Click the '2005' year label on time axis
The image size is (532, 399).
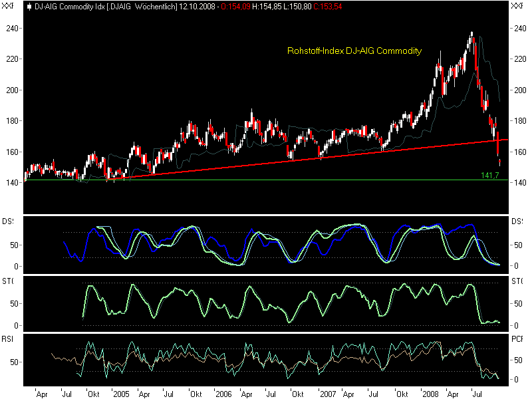[121, 394]
